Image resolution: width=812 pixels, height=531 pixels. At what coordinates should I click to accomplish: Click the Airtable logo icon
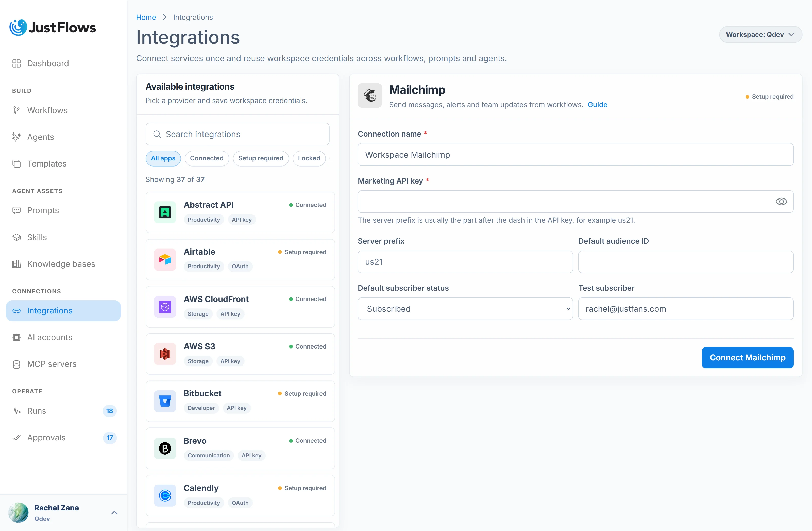165,260
